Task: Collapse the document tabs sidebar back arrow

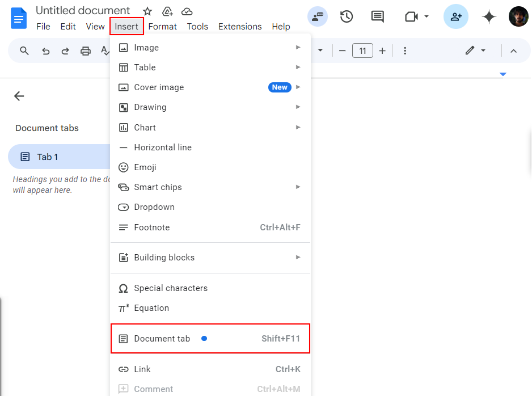Action: click(19, 96)
